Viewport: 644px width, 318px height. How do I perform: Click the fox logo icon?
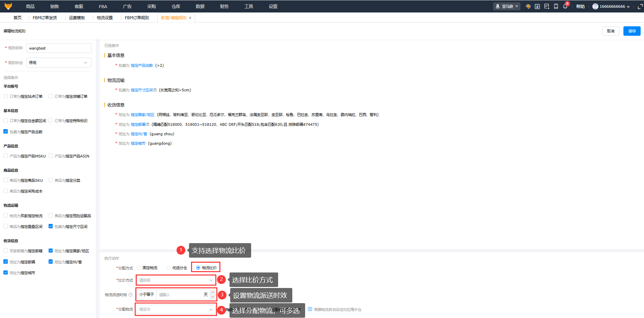pyautogui.click(x=8, y=6)
